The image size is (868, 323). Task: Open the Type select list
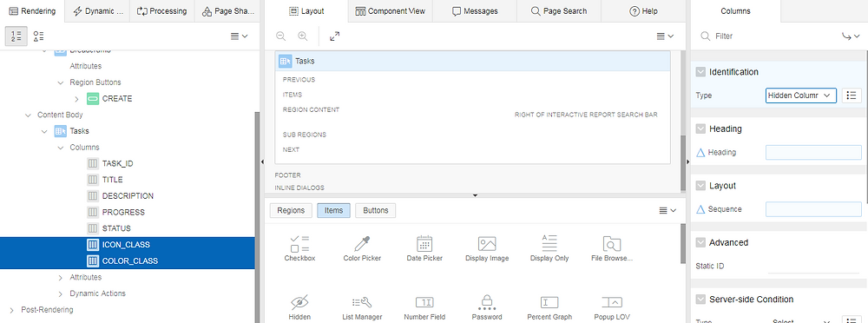point(801,96)
